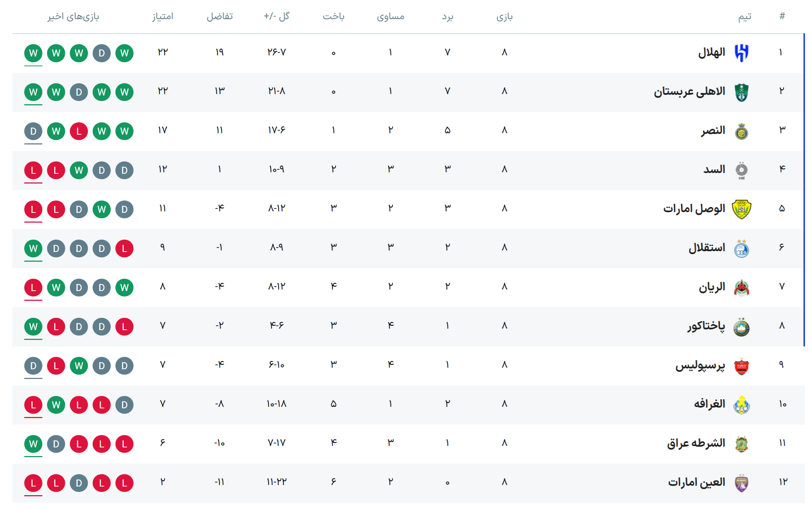Click the Esteghlal blue club badge

tap(741, 249)
